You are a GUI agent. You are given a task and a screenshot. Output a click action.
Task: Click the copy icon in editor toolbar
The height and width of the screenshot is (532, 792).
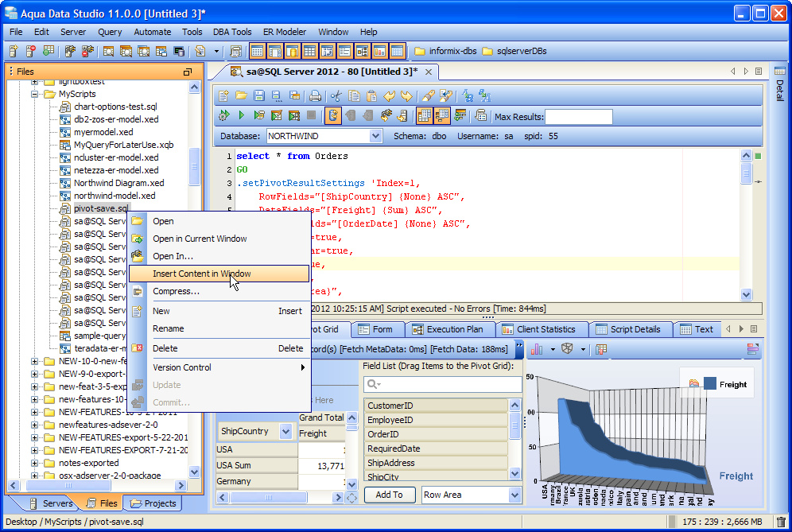click(354, 95)
